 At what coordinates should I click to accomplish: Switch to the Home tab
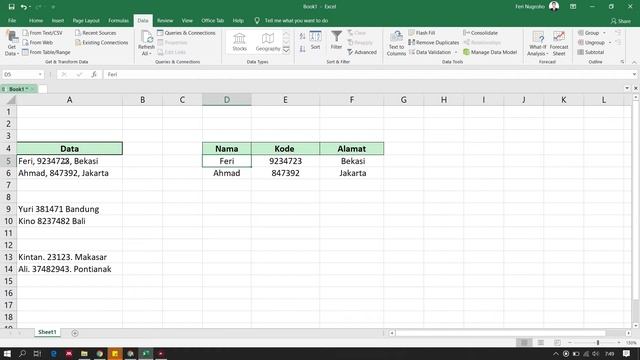click(36, 20)
